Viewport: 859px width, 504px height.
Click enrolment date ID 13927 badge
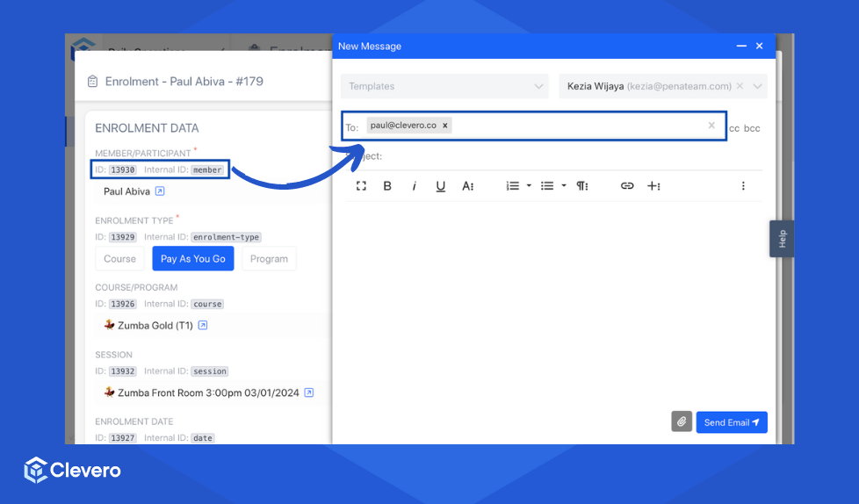tap(123, 438)
